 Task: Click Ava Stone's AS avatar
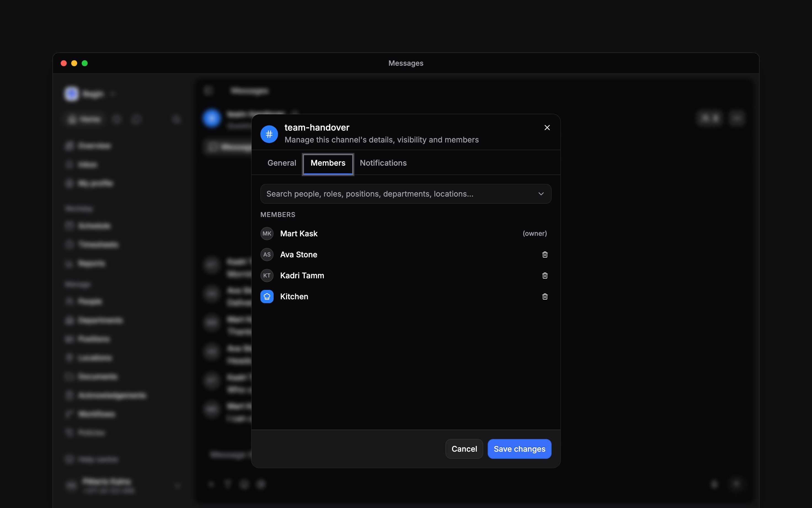click(267, 255)
